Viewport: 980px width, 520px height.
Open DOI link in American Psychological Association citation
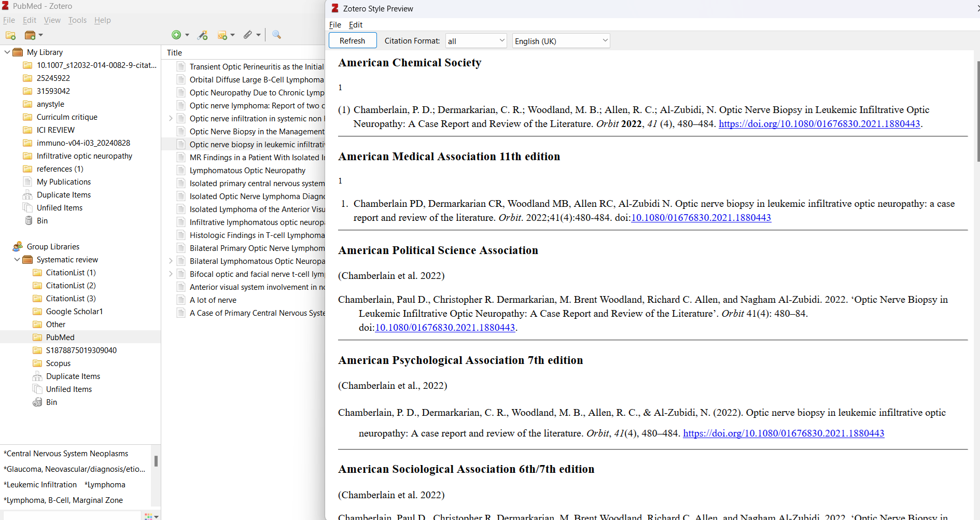[x=783, y=433]
